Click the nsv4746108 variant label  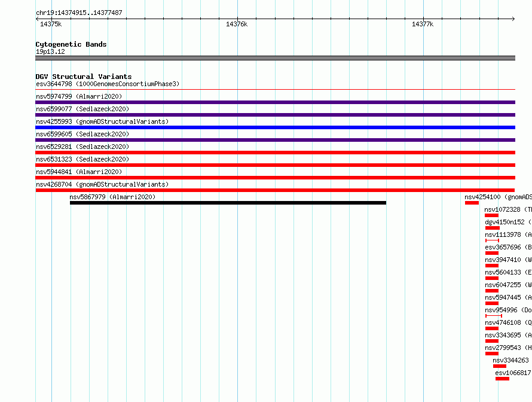(508, 322)
